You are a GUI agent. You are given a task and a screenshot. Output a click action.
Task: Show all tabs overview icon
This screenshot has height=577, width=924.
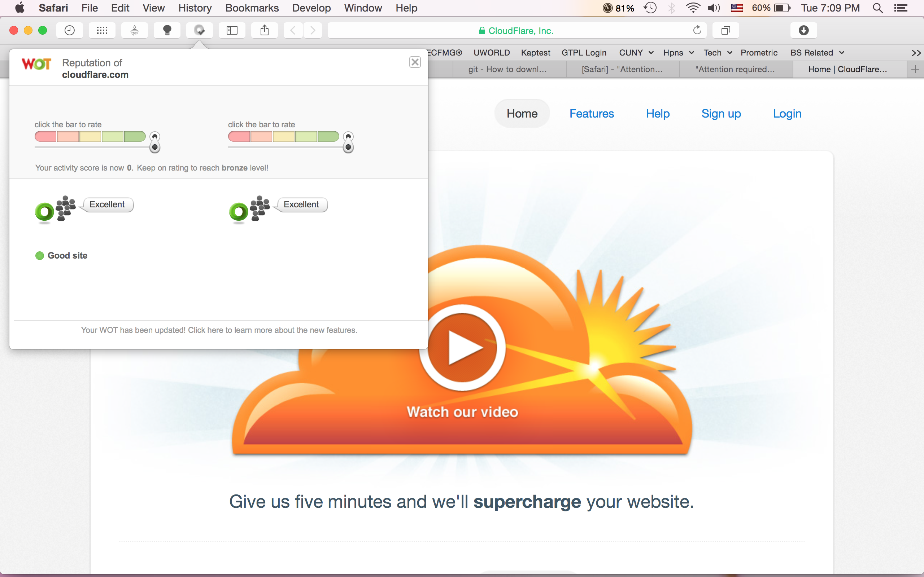pyautogui.click(x=725, y=30)
